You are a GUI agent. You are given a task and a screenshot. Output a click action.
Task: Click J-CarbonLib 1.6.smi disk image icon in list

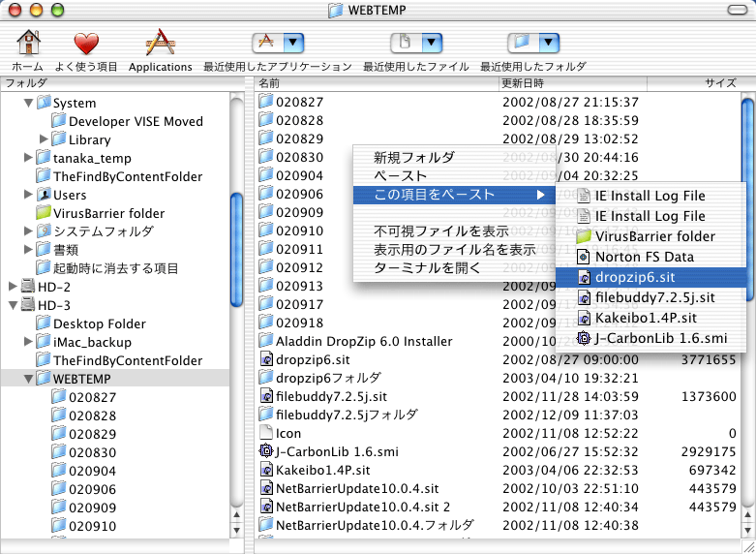point(266,451)
